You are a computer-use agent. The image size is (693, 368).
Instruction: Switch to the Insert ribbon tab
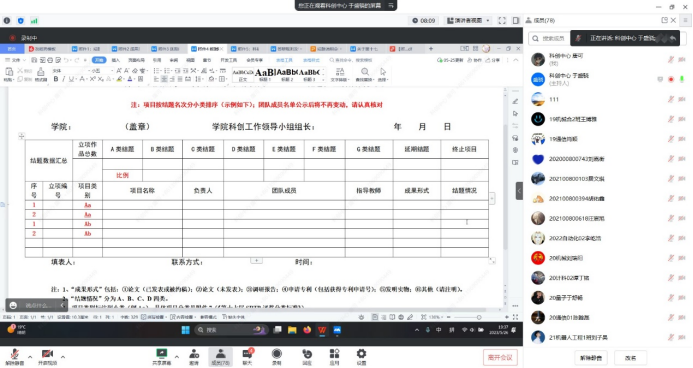point(116,60)
